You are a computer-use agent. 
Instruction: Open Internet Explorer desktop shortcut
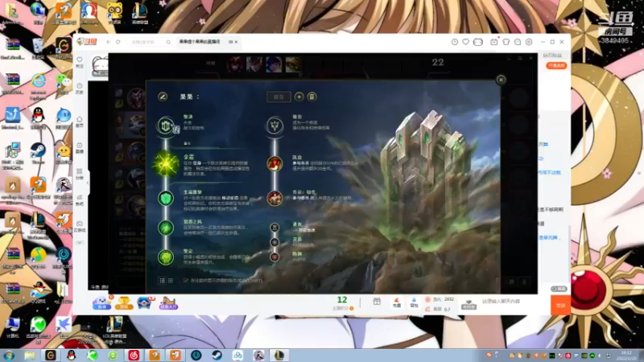(x=38, y=84)
